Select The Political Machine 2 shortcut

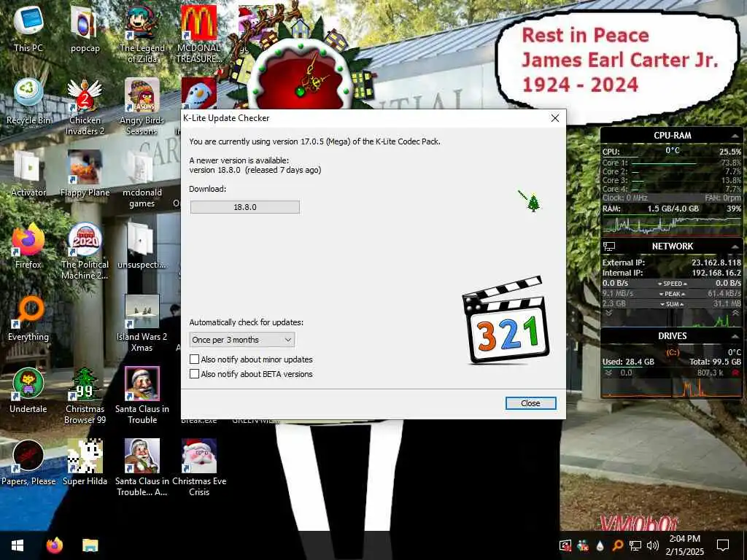tap(85, 252)
